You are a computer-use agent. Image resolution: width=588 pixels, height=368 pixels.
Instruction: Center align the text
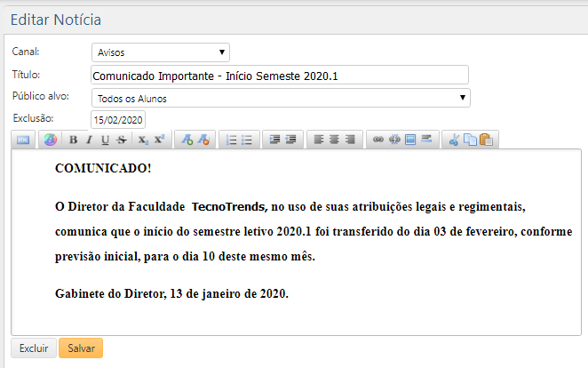pos(334,140)
